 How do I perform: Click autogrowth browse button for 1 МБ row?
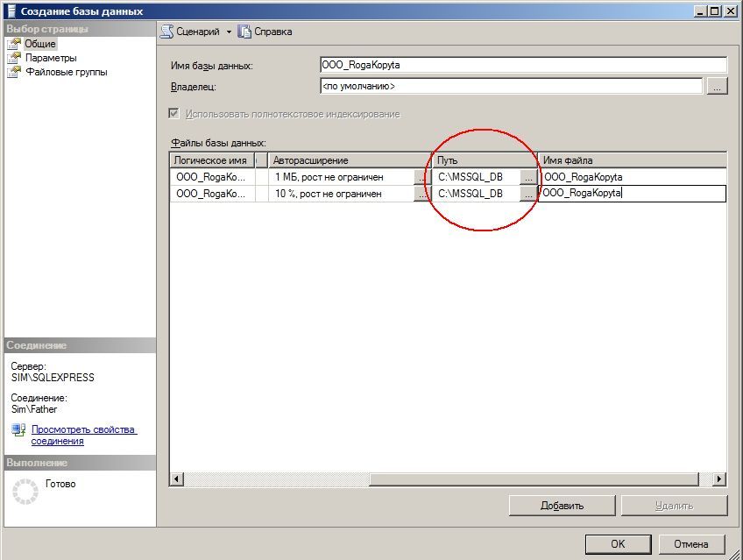(x=421, y=177)
